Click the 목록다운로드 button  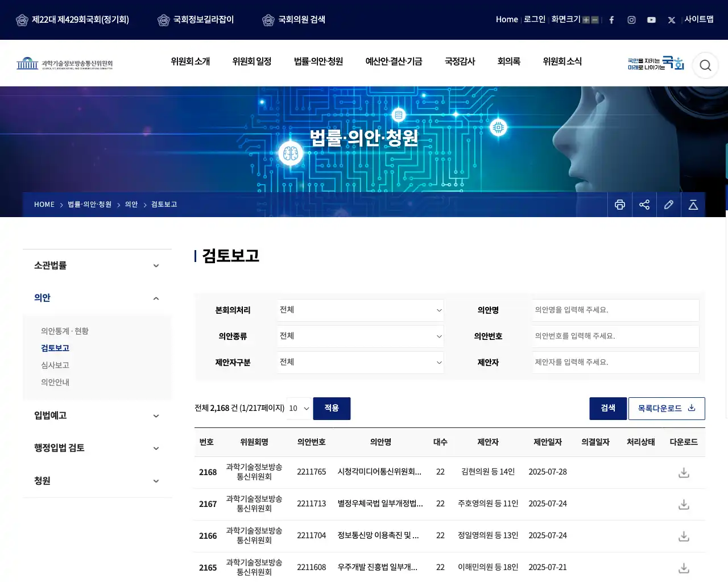667,409
